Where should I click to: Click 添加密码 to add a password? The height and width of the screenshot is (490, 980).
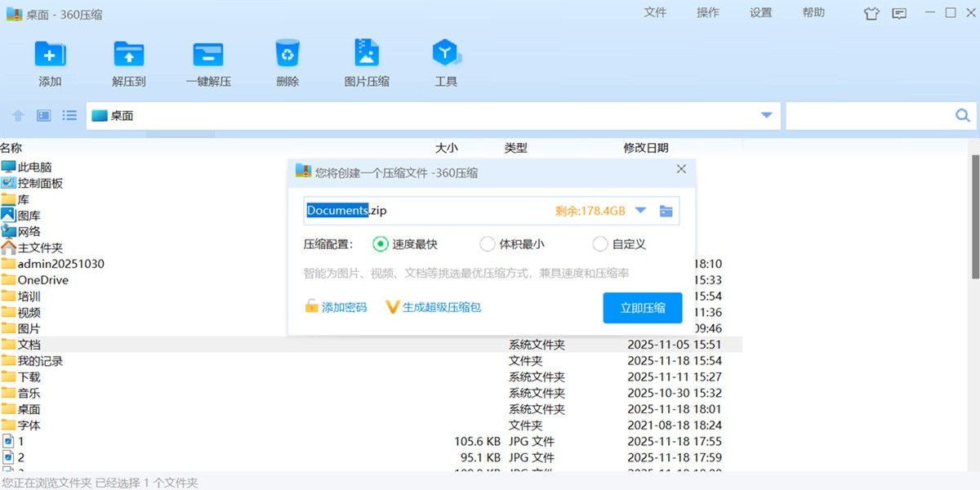(337, 307)
